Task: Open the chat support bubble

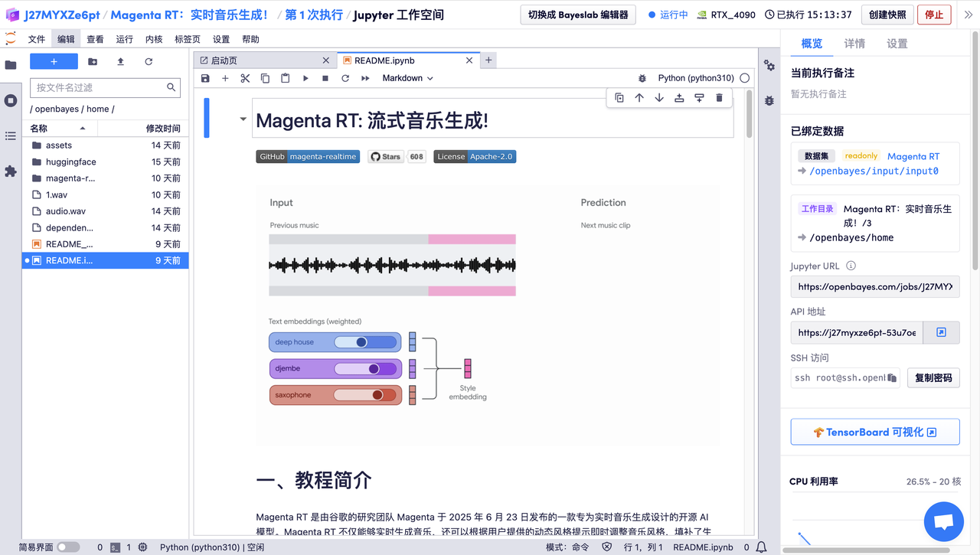Action: click(944, 521)
